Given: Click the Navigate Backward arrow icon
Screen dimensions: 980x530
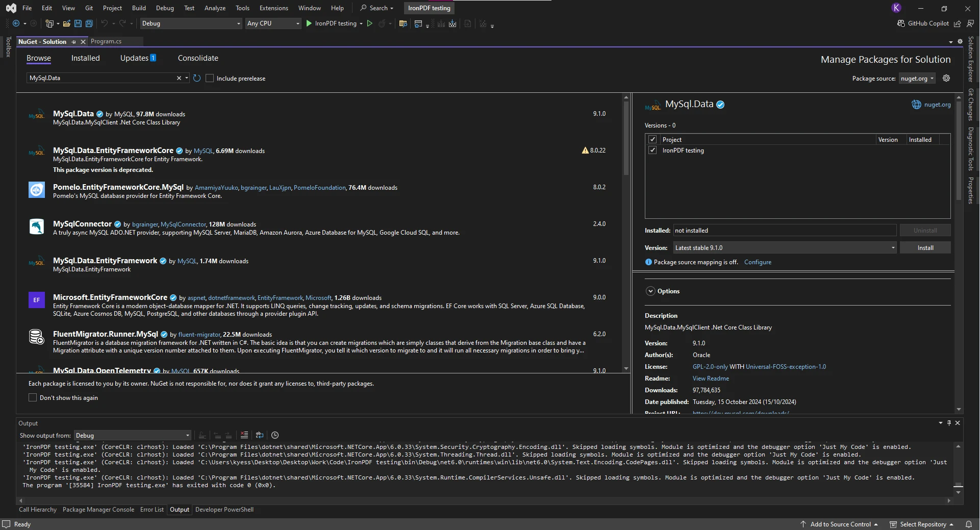Looking at the screenshot, I should click(x=16, y=23).
